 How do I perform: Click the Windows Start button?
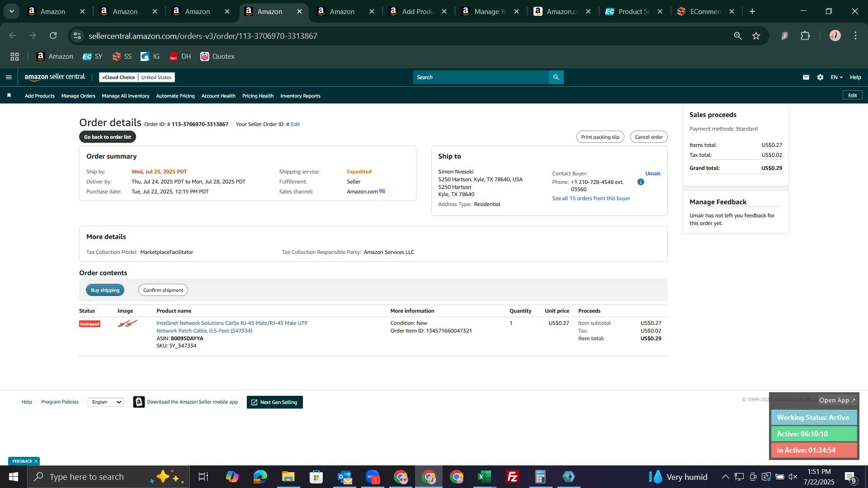14,477
